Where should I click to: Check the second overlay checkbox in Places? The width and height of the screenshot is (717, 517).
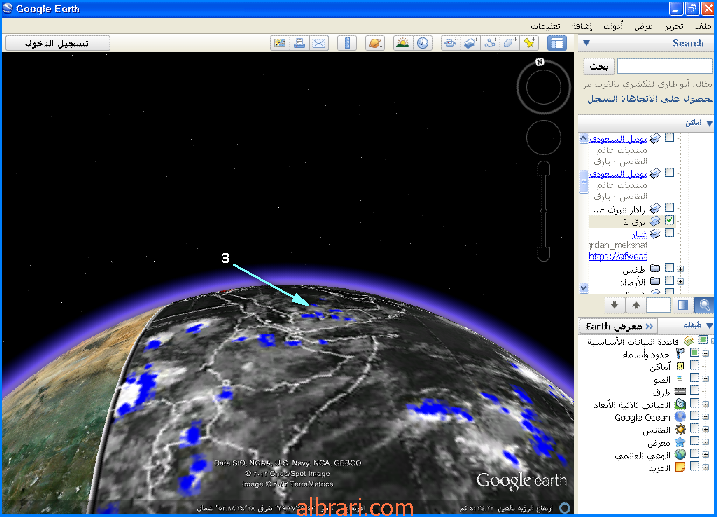coord(669,173)
